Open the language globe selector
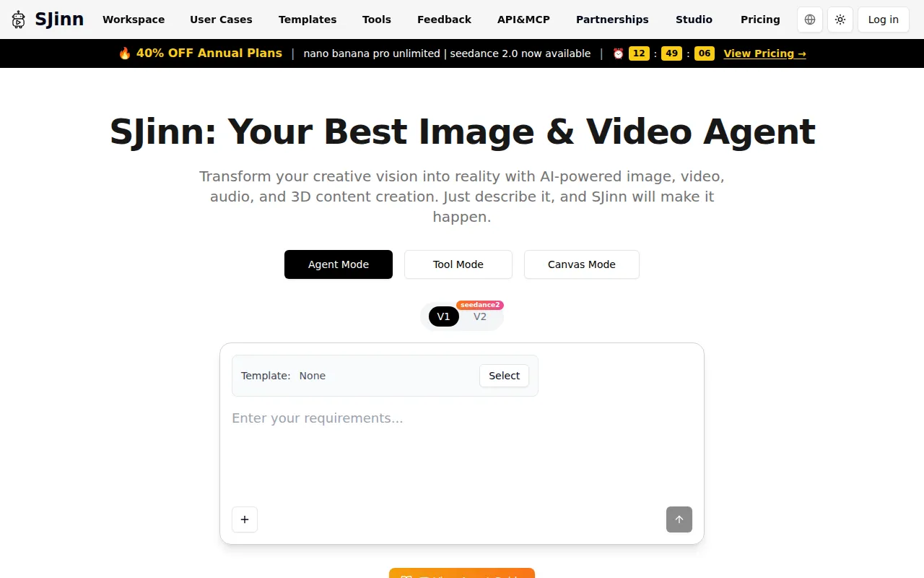Screen dimensions: 924x578 [810, 20]
